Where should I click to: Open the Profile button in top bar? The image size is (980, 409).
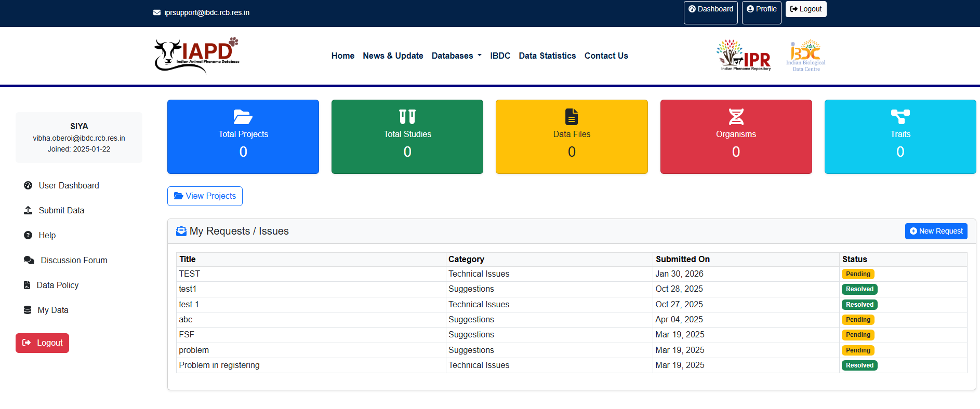point(761,9)
